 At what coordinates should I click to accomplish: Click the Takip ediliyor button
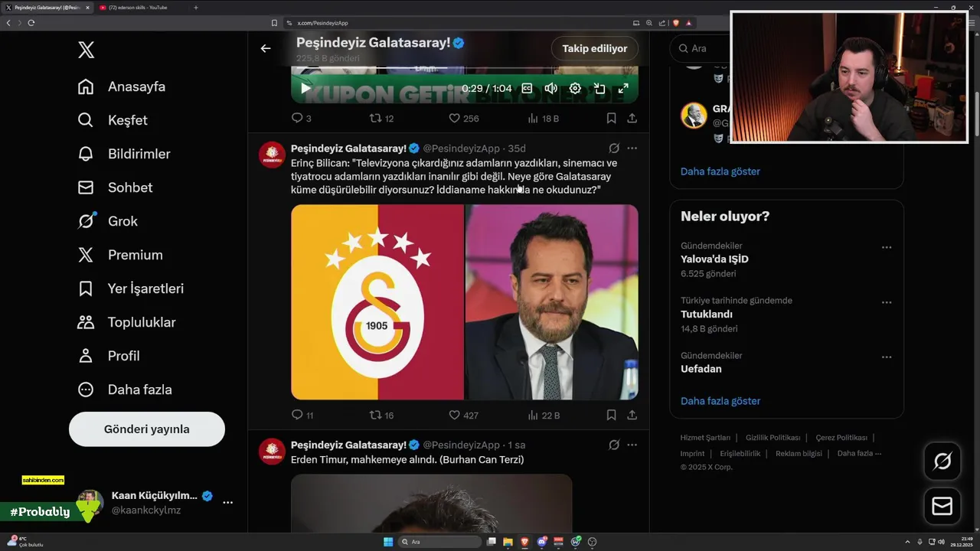coord(595,48)
